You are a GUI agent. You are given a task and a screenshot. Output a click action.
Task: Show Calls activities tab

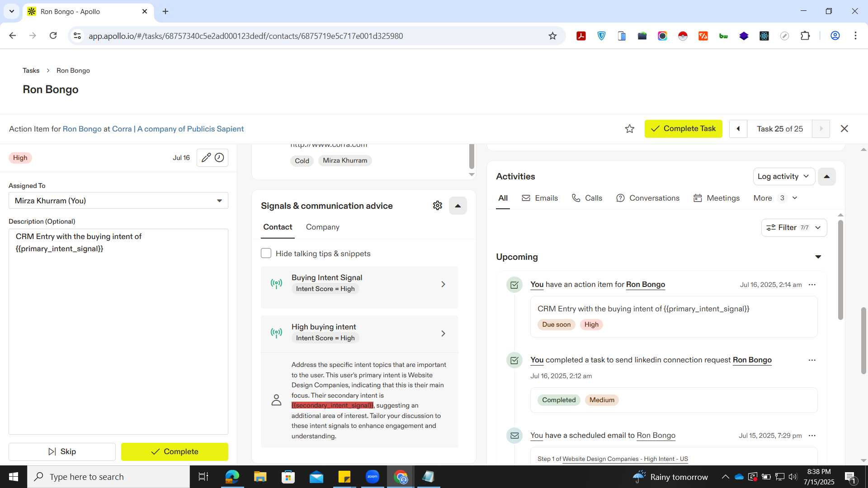(x=587, y=198)
